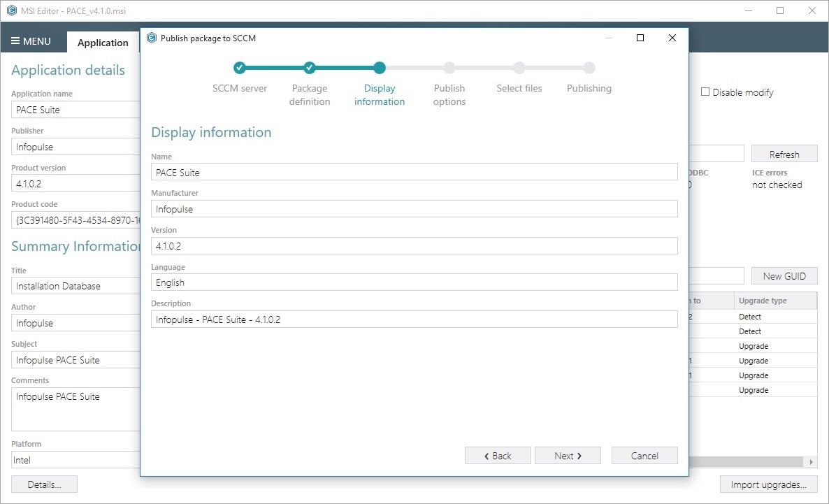
Task: Select the last Upgrade row in table
Action: pos(753,390)
